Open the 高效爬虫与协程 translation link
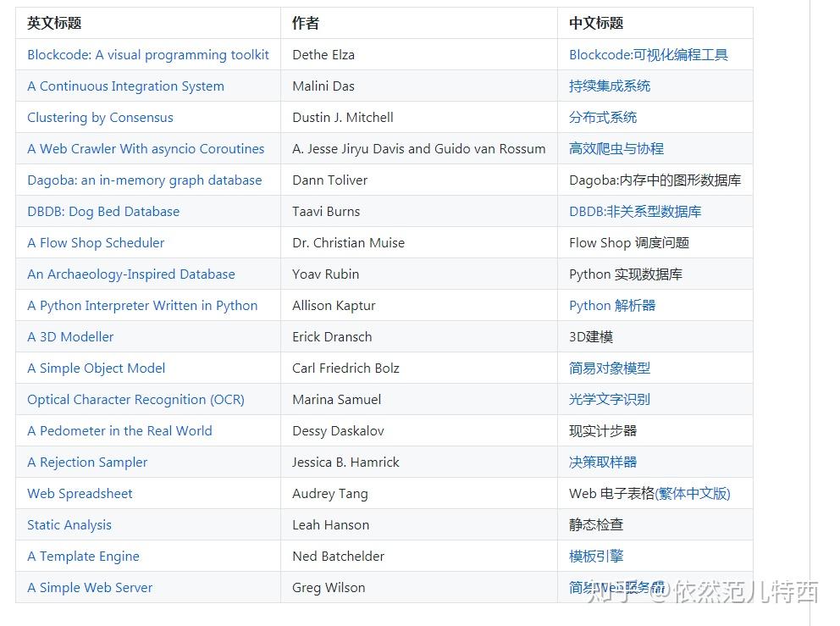Viewport: 840px width, 626px height. click(x=616, y=149)
